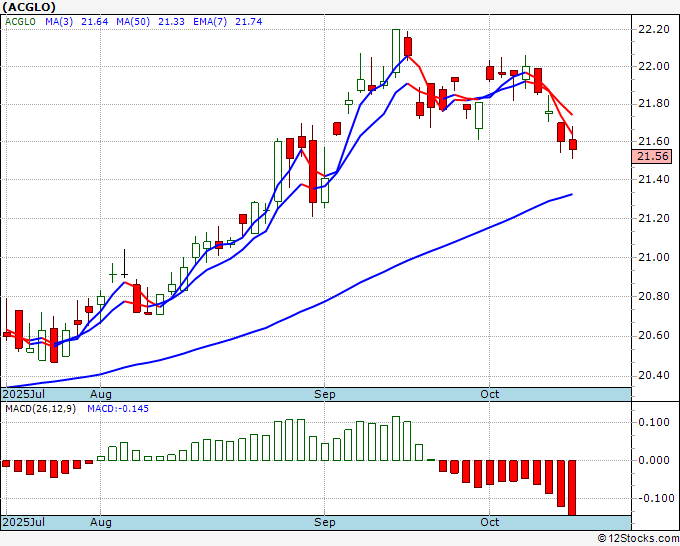
Task: Click the Oct label on price chart axis
Action: [490, 394]
